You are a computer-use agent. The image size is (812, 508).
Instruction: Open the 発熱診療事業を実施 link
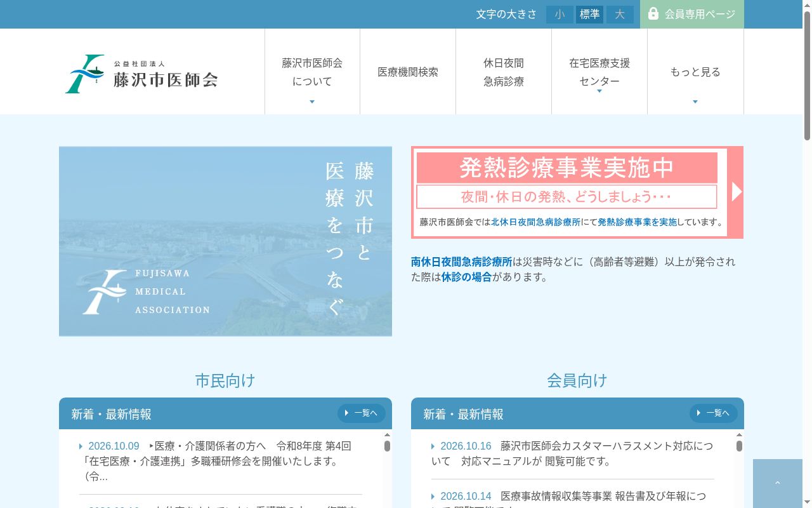tap(638, 222)
